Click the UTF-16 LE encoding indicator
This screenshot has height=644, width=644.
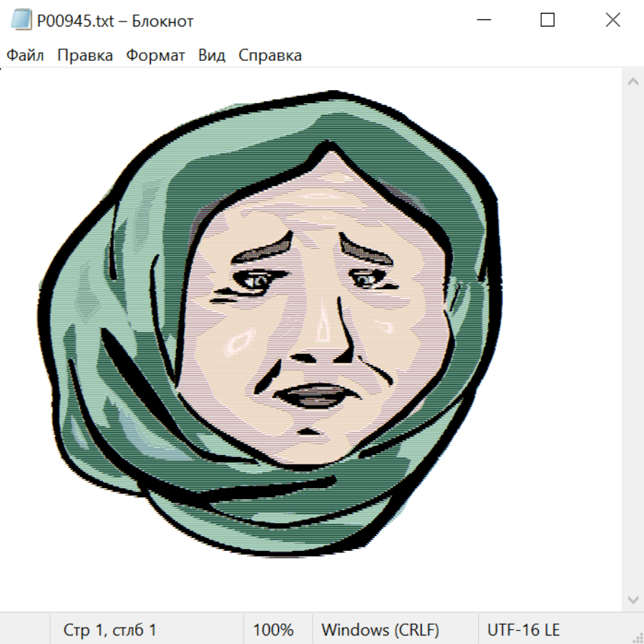[523, 630]
